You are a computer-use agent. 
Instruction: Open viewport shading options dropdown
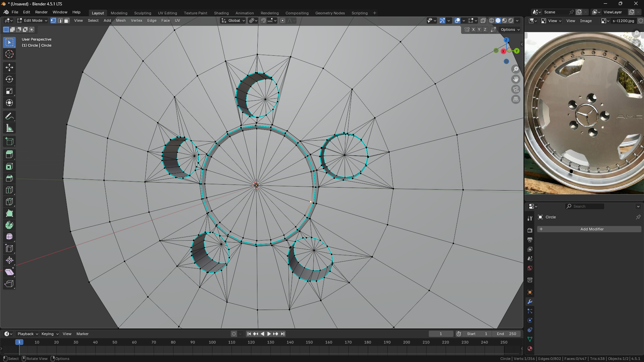(517, 20)
